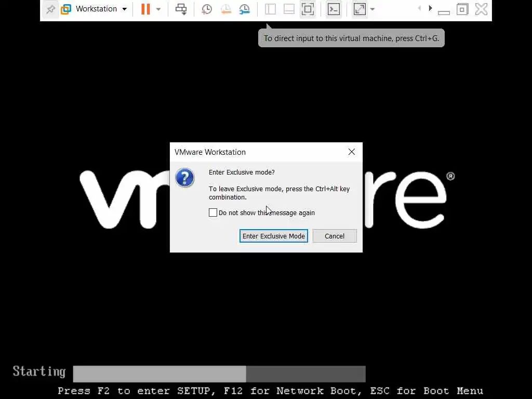Click the Starting boot progress bar
The image size is (532, 399).
click(219, 374)
